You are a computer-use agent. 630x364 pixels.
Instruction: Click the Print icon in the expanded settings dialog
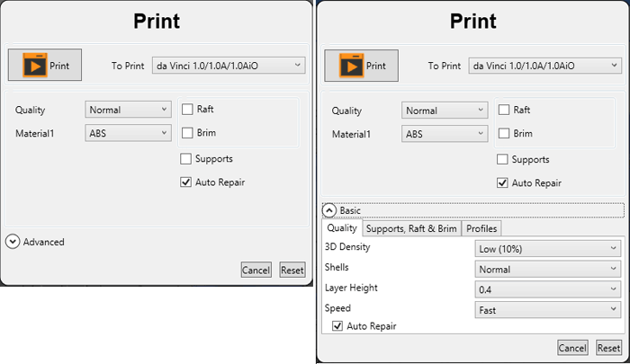click(362, 66)
